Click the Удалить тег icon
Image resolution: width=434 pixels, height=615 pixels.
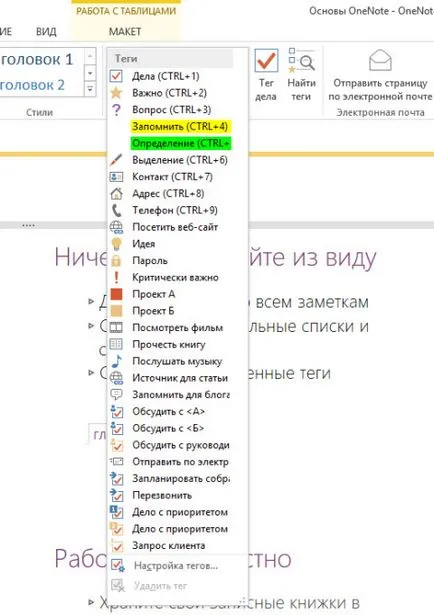coord(117,586)
